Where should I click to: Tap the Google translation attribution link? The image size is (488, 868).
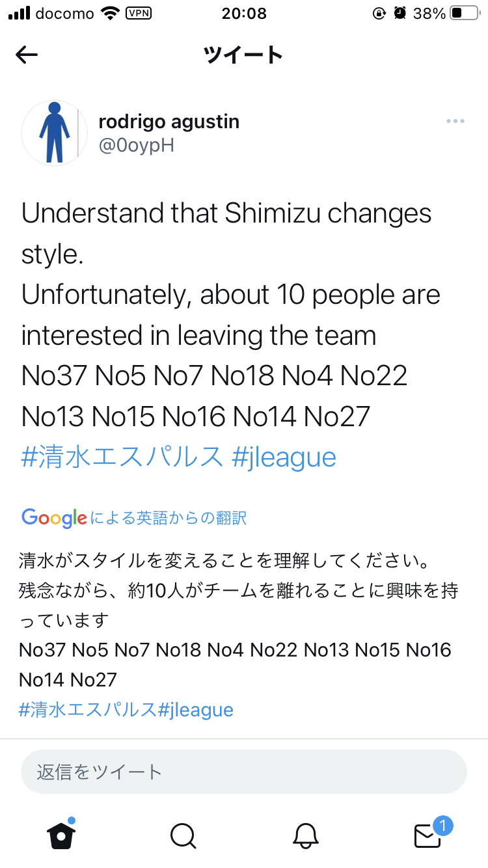coord(134,518)
